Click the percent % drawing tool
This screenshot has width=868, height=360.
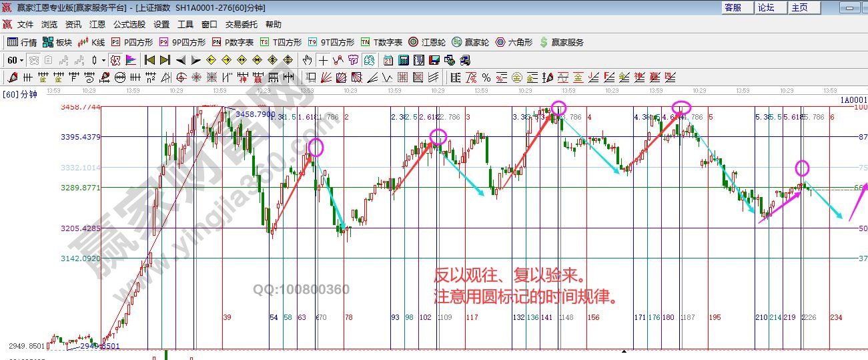pos(486,77)
